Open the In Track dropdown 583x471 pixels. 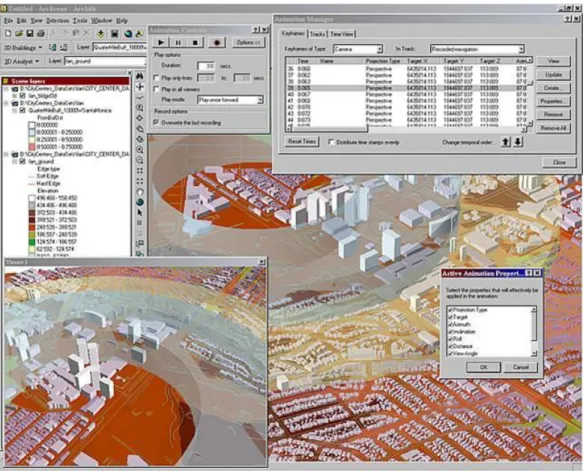point(521,49)
